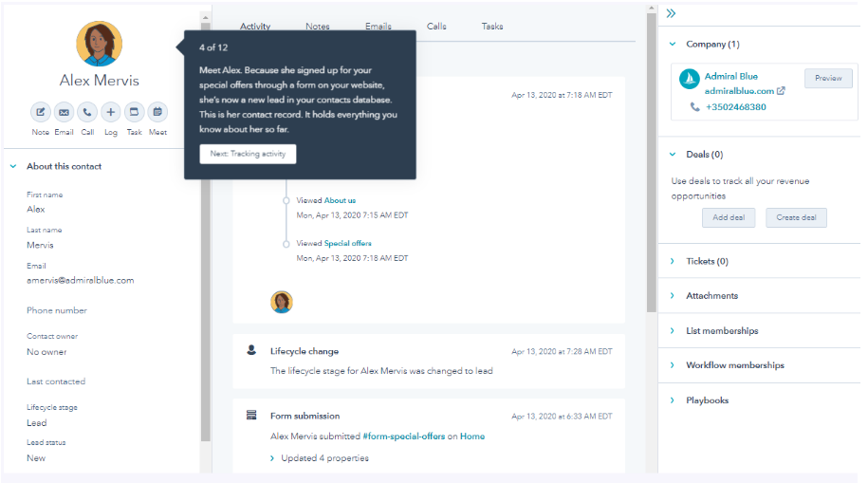
Task: Expand the List memberships section
Action: pos(673,330)
